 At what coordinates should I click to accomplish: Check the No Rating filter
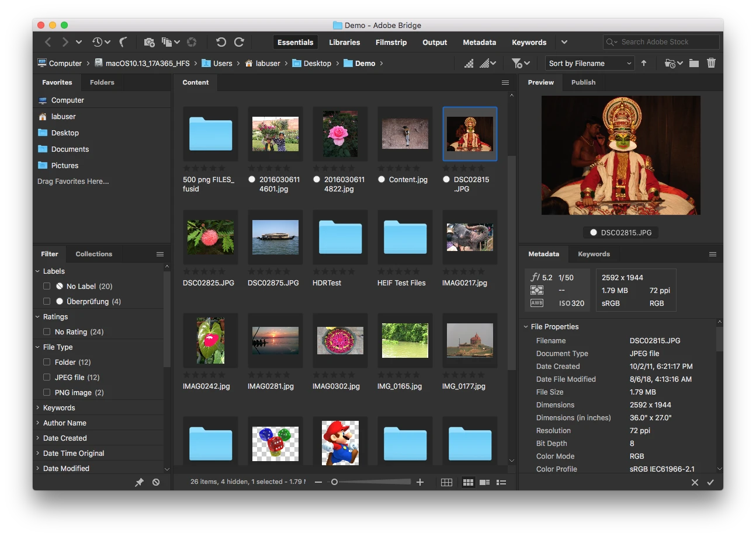pos(47,332)
